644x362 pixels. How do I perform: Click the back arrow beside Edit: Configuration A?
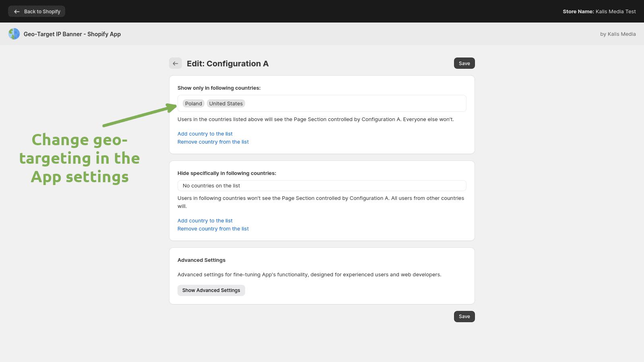click(175, 64)
